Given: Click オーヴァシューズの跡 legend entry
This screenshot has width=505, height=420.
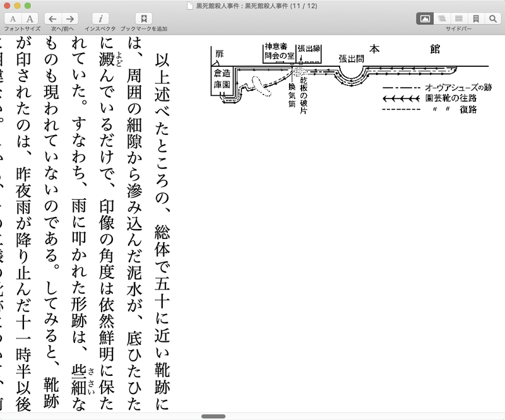Looking at the screenshot, I should 458,87.
